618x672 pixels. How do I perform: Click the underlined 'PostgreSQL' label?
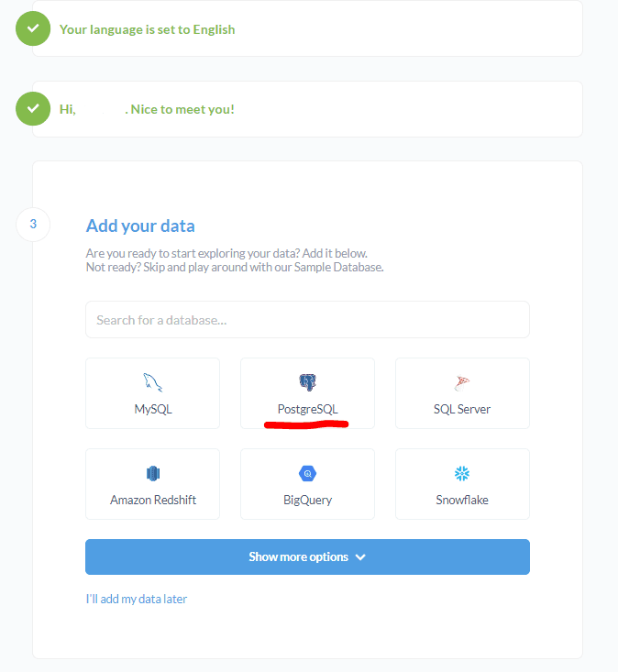307,409
